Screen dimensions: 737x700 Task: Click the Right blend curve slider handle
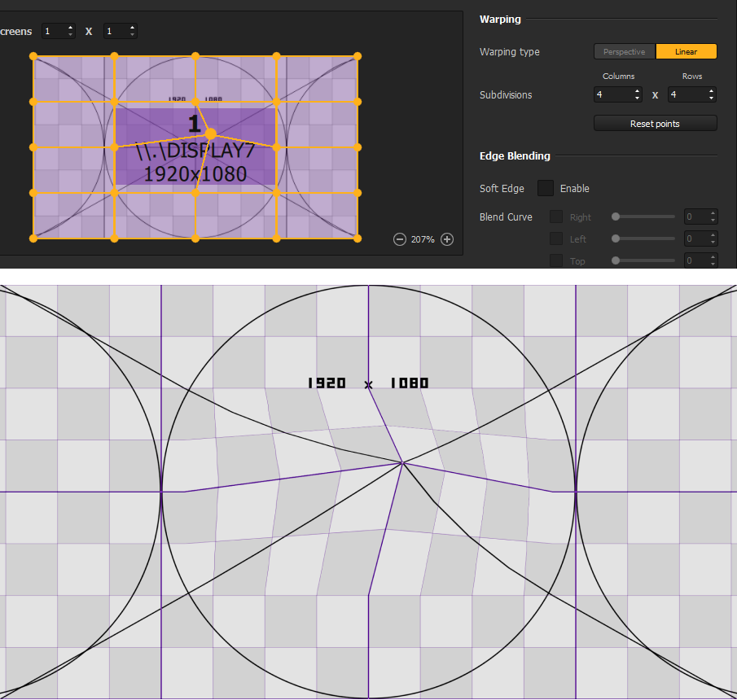[616, 217]
